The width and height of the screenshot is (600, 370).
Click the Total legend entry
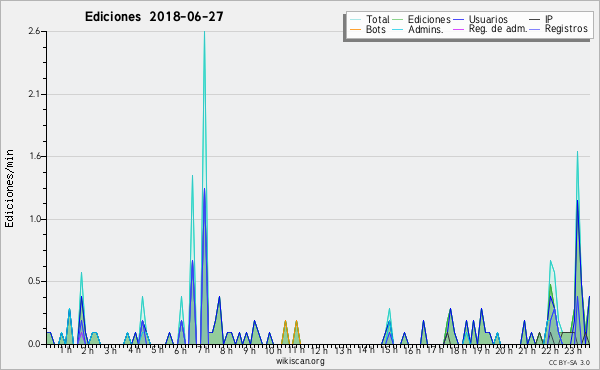coord(370,19)
